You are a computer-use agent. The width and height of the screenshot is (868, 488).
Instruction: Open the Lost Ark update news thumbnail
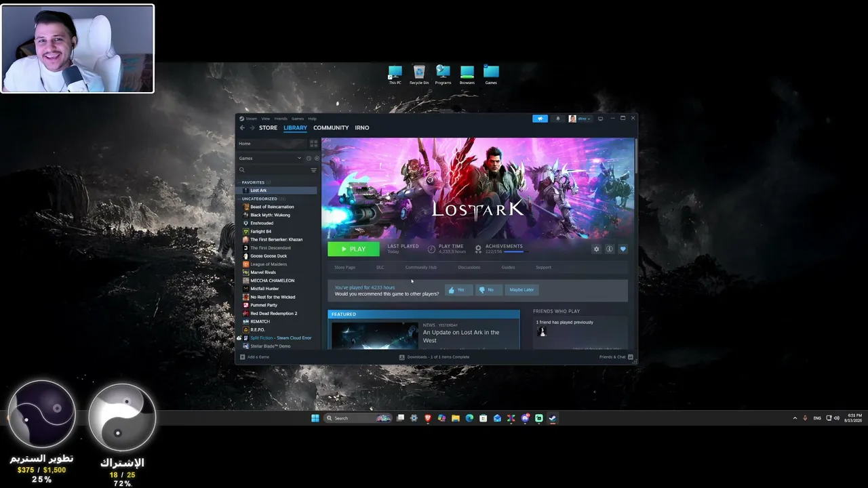pyautogui.click(x=375, y=335)
